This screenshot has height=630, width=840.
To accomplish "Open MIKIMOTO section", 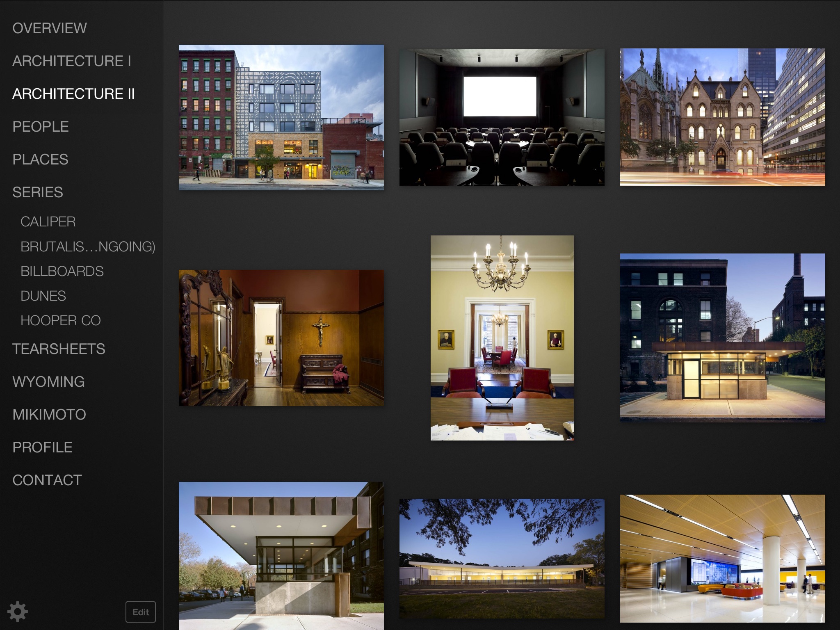I will click(x=50, y=414).
